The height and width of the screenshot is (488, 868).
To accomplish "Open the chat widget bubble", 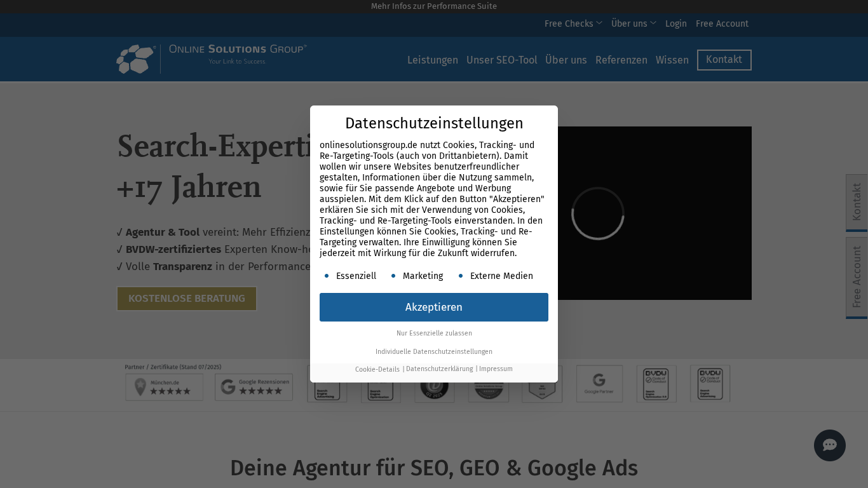I will click(x=829, y=445).
